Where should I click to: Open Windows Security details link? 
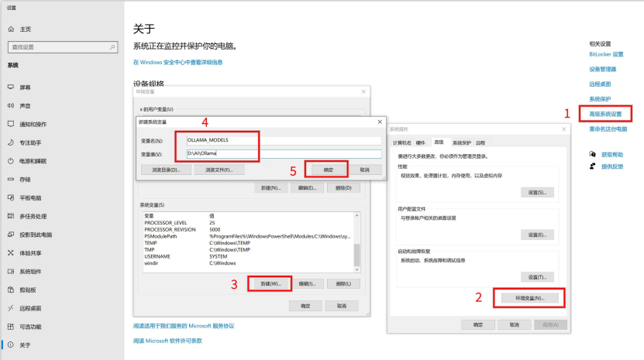pyautogui.click(x=177, y=63)
